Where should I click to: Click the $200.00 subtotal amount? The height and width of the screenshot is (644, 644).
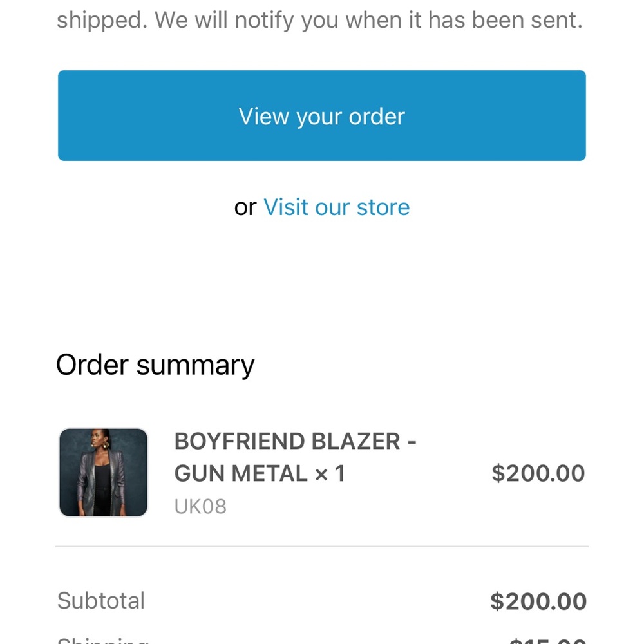click(539, 600)
